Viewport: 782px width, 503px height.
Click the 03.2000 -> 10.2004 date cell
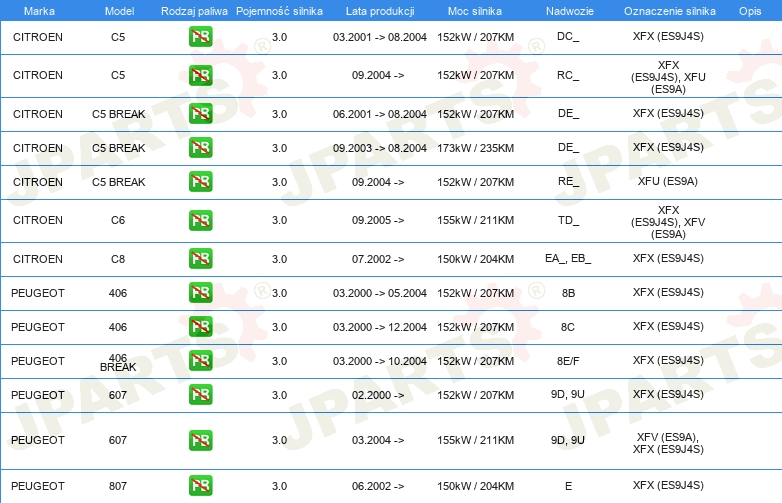[380, 361]
